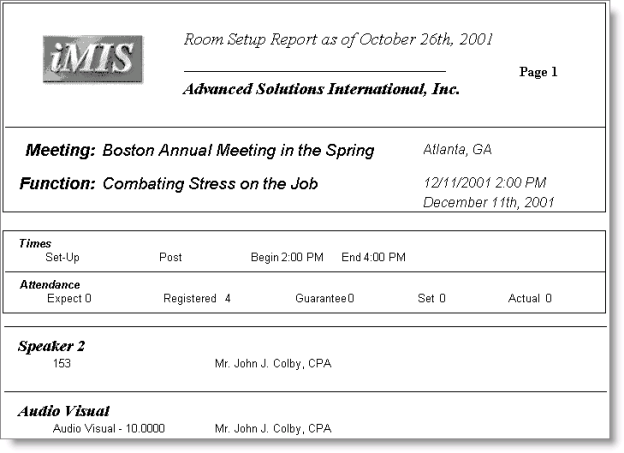The width and height of the screenshot is (624, 453).
Task: Click the report title dated October 26th, 2001
Action: click(x=337, y=39)
